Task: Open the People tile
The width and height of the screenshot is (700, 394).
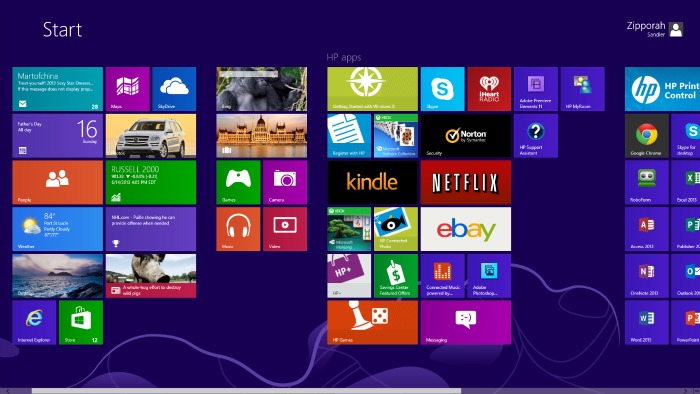Action: pos(58,182)
